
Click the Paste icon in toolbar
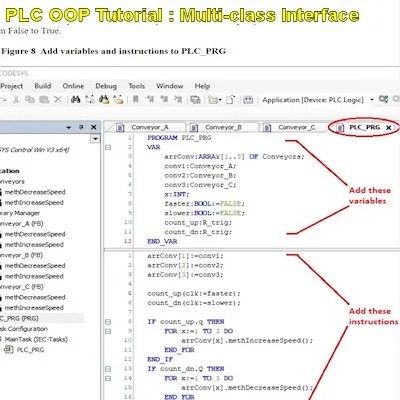[44, 99]
